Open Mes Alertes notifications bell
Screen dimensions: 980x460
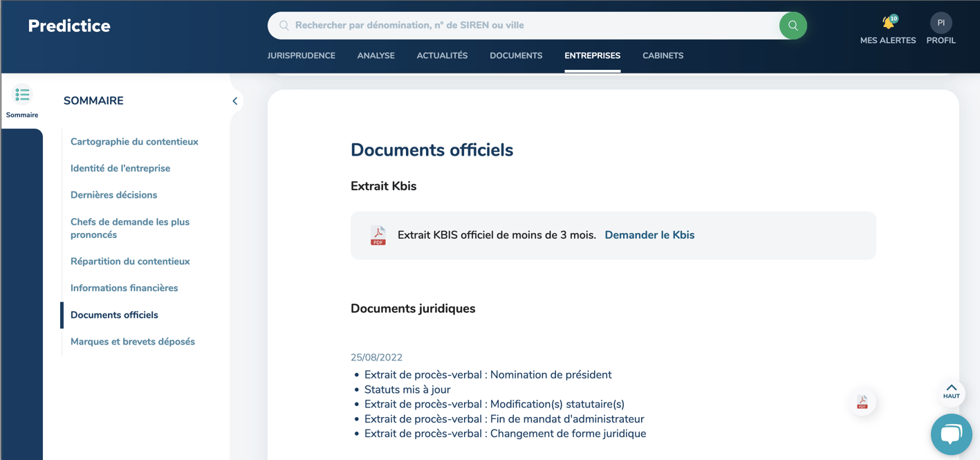pyautogui.click(x=887, y=22)
